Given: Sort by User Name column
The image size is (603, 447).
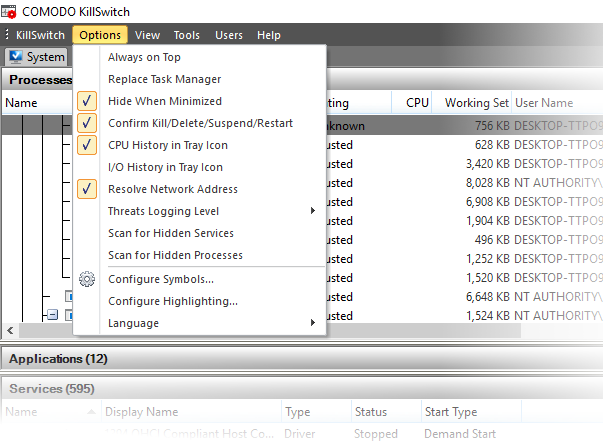Looking at the screenshot, I should pyautogui.click(x=557, y=103).
